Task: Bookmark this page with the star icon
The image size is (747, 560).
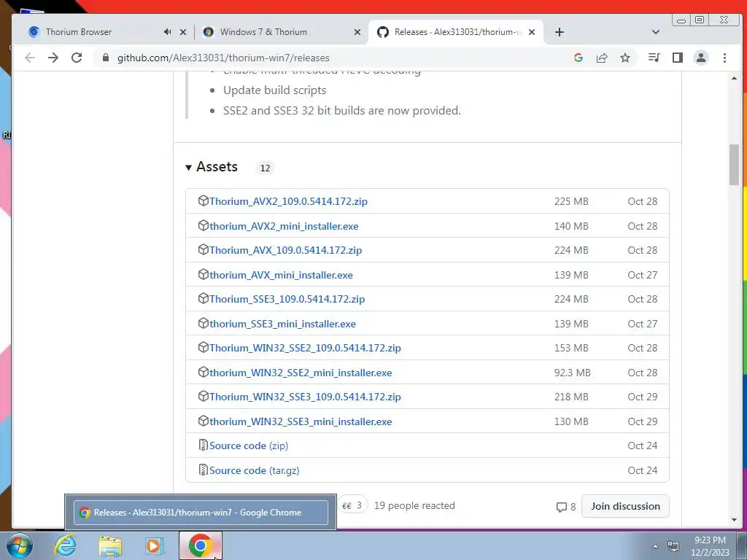Action: tap(625, 58)
